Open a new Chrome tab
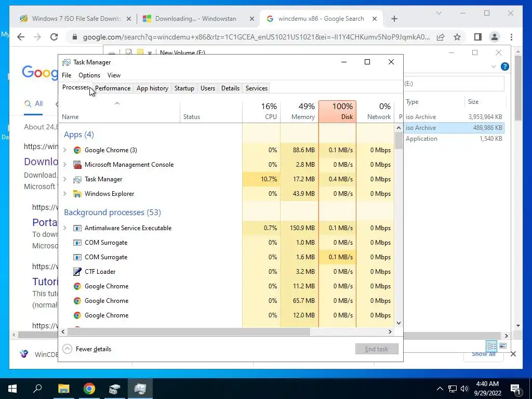The height and width of the screenshot is (399, 532). tap(394, 19)
